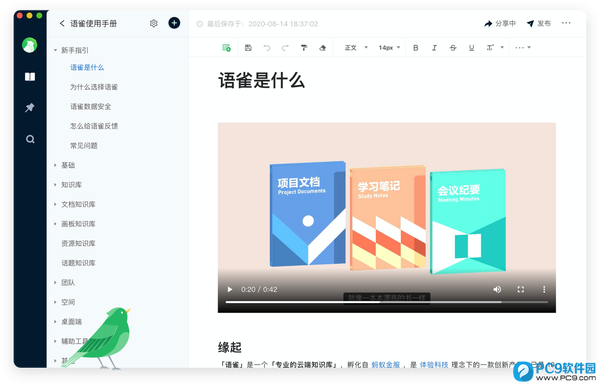Open the user avatar in the left rail
Image resolution: width=600 pixels, height=385 pixels.
(x=29, y=45)
